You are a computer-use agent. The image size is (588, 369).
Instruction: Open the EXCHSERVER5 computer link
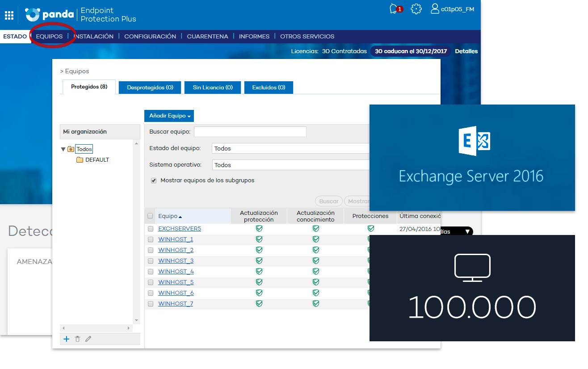[180, 229]
